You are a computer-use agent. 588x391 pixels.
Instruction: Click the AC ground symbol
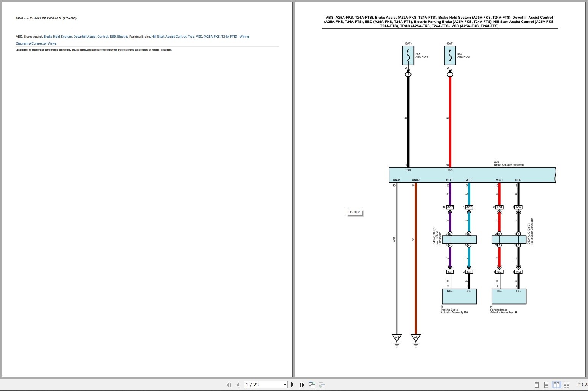(397, 340)
